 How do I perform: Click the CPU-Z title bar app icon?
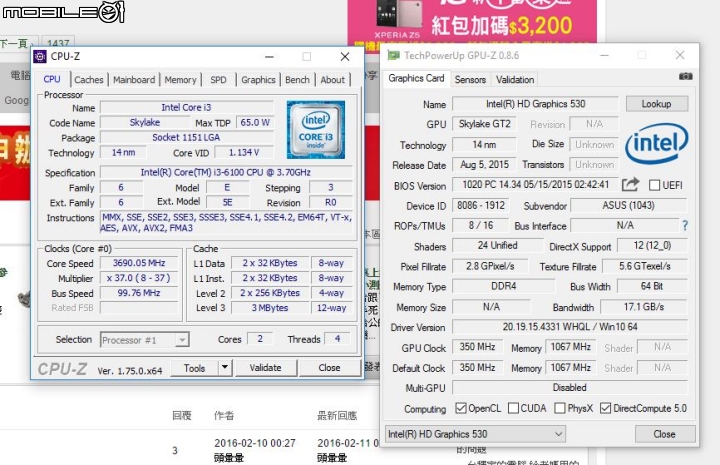pyautogui.click(x=40, y=56)
